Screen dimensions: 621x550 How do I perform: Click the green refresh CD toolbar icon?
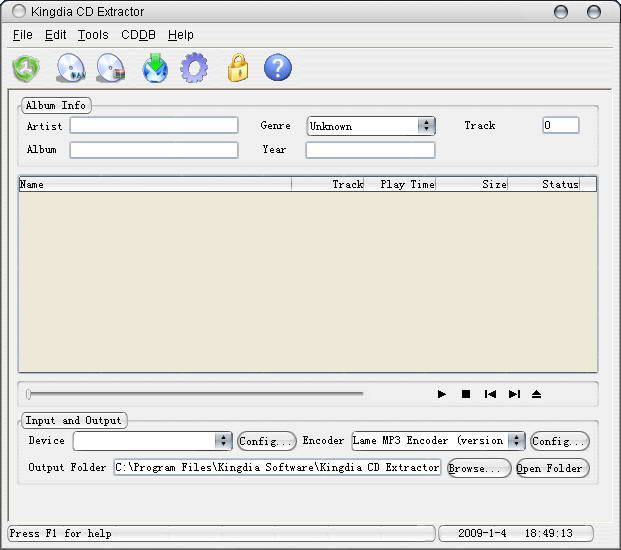[x=26, y=68]
